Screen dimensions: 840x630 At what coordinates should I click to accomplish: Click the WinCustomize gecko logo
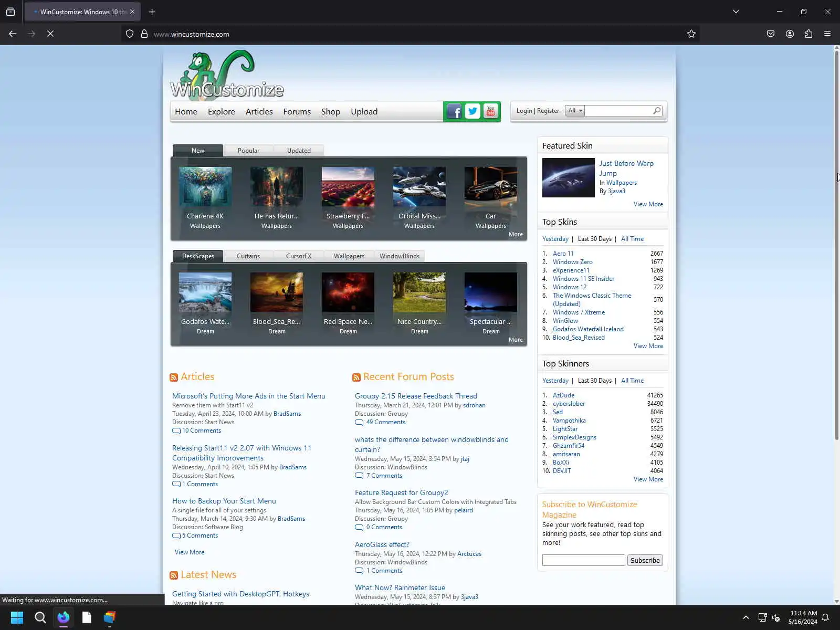click(227, 74)
